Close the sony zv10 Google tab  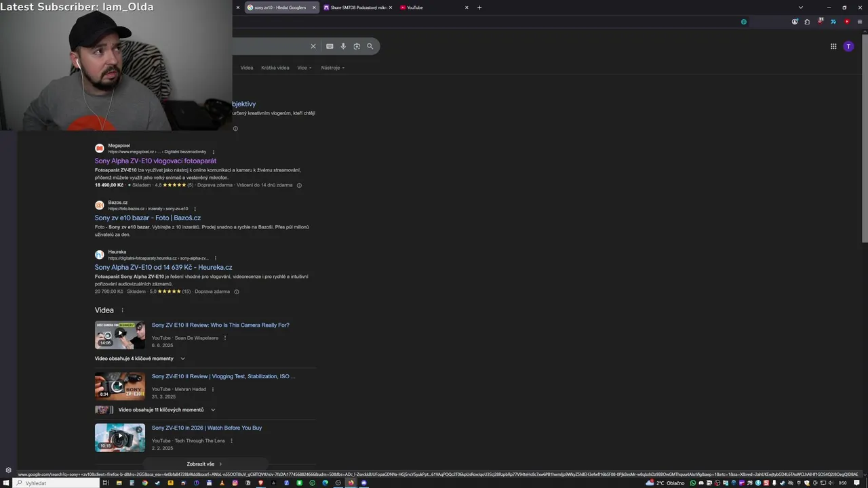314,7
